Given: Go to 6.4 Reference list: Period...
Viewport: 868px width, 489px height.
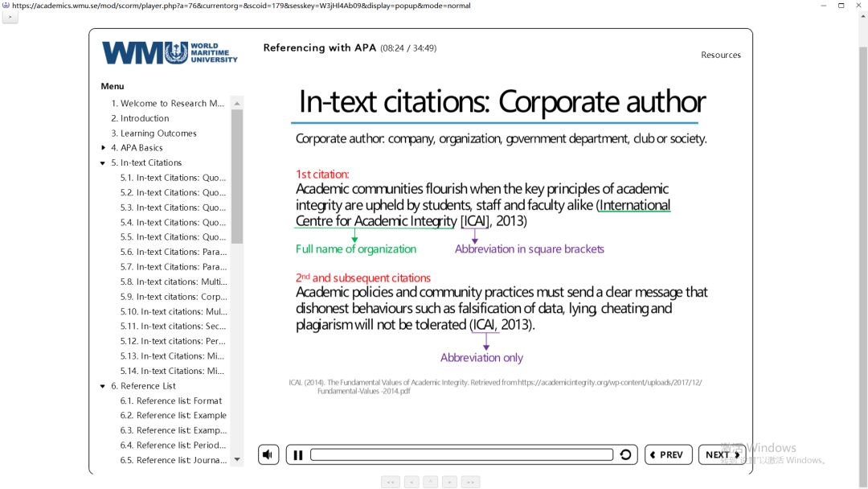Looking at the screenshot, I should 173,446.
